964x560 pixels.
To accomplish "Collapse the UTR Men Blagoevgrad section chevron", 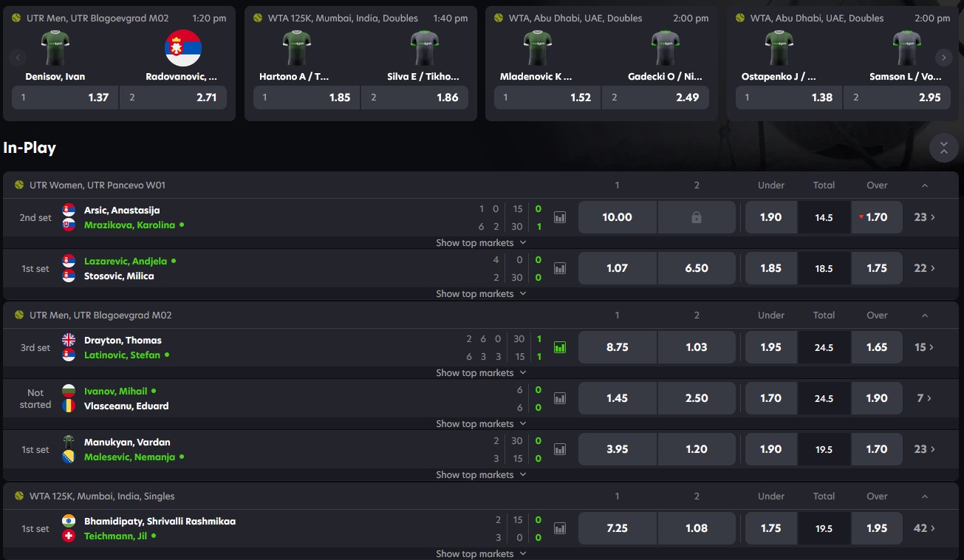I will tap(924, 315).
